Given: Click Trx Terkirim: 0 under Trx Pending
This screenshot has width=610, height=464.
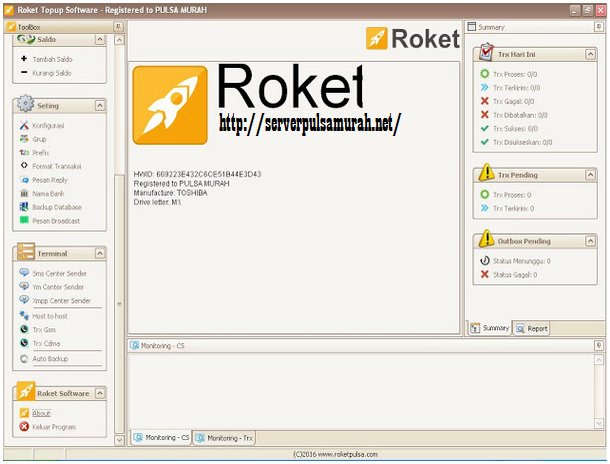Looking at the screenshot, I should (x=514, y=208).
